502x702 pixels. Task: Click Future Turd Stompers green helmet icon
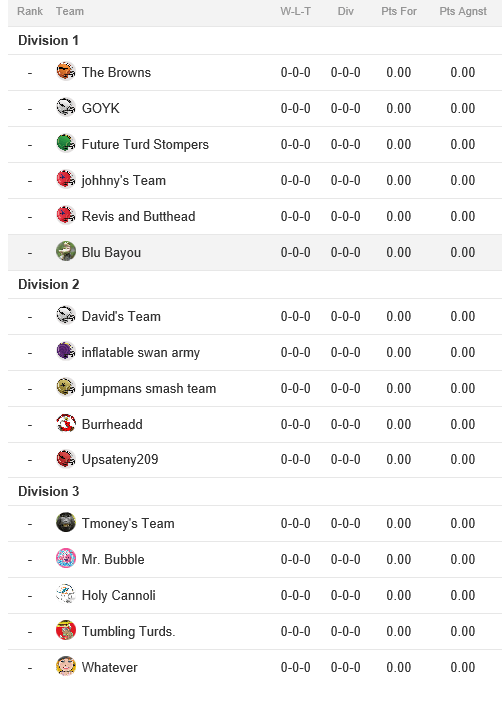click(66, 144)
